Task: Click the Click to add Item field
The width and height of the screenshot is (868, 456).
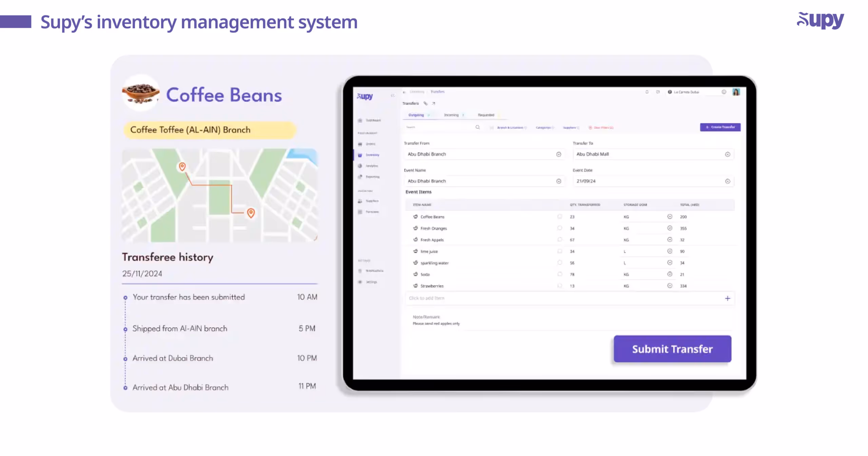Action: tap(427, 298)
